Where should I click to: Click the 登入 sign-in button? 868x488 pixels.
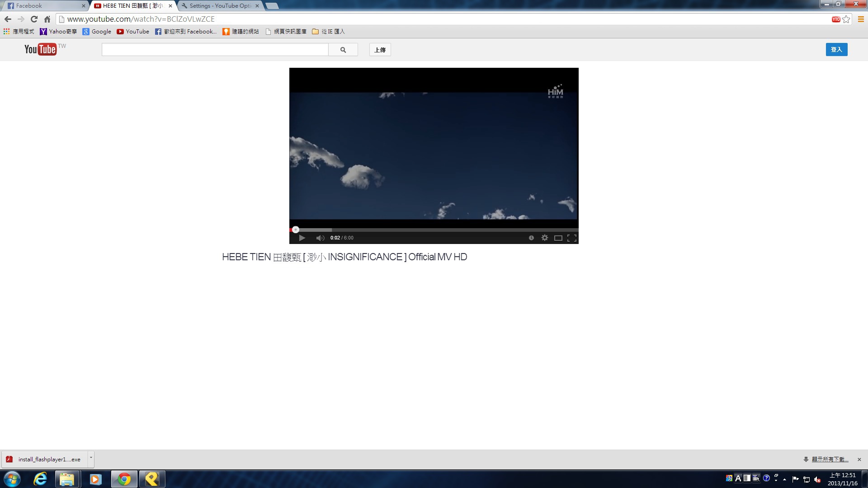point(836,50)
